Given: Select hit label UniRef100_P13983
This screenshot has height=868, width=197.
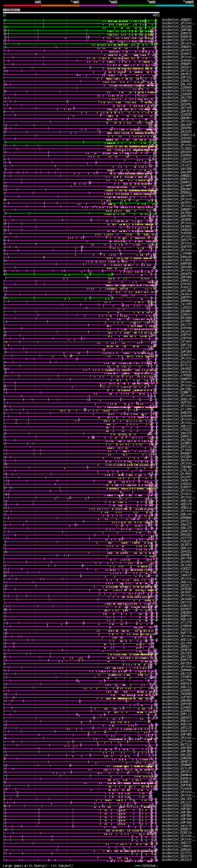Looking at the screenshot, I should point(177,148).
